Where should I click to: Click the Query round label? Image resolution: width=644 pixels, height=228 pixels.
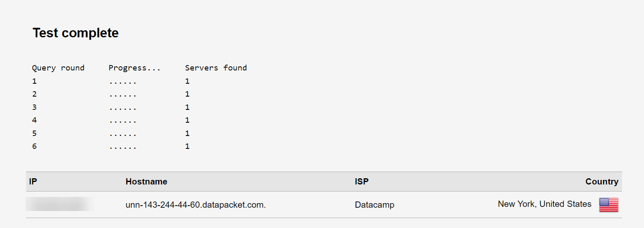tap(58, 68)
